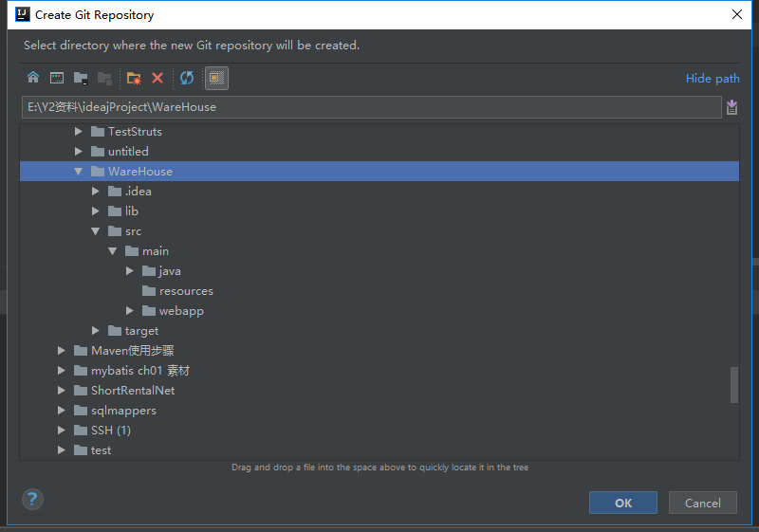Go to the Project directory icon
The height and width of the screenshot is (532, 759).
[x=81, y=78]
